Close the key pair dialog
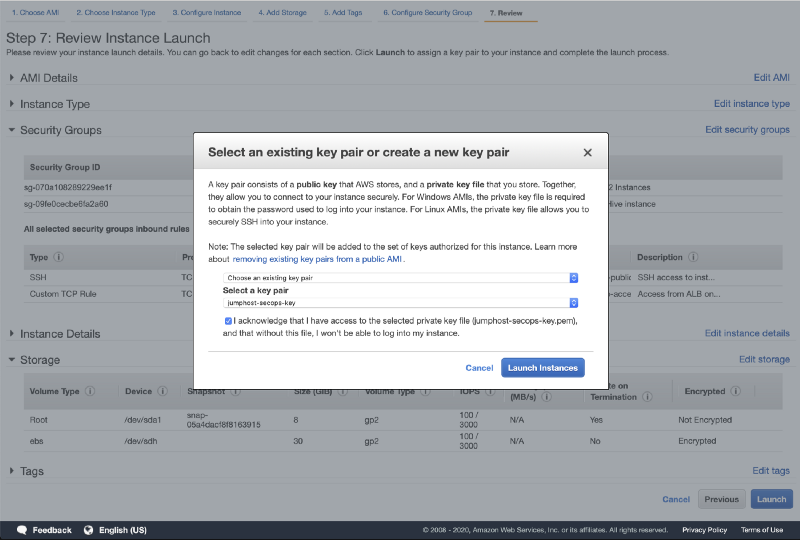The width and height of the screenshot is (800, 540). [x=587, y=153]
